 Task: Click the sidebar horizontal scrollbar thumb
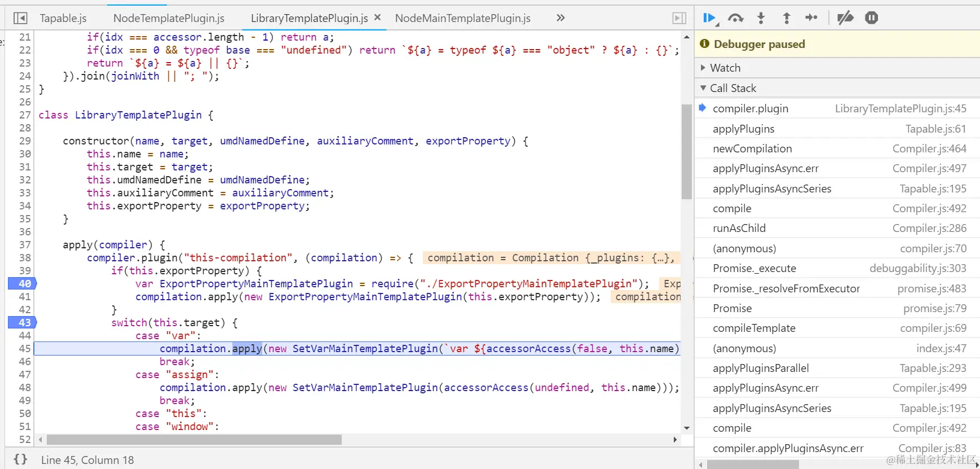pos(753,464)
